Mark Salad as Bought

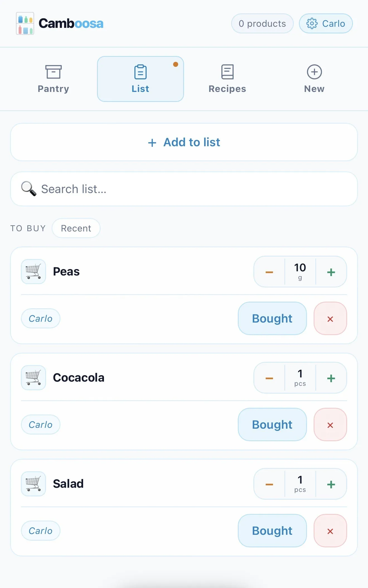(272, 531)
